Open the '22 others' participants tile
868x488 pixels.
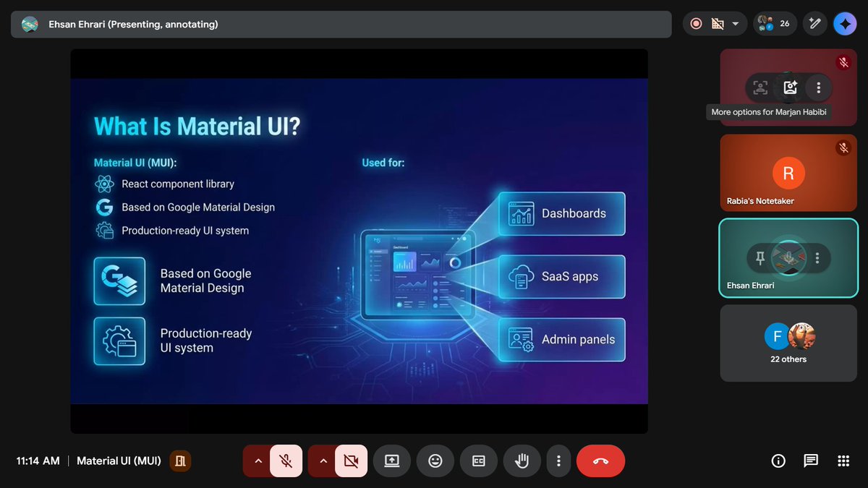point(788,343)
